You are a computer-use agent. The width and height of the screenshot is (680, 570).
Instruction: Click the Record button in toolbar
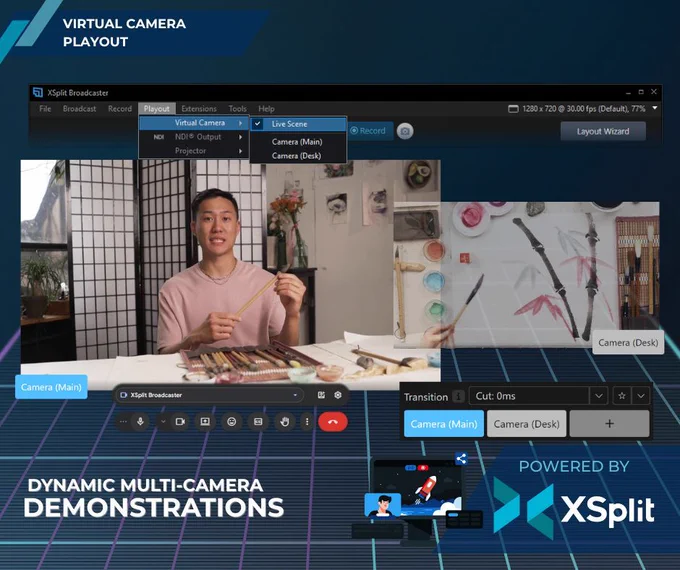(369, 131)
